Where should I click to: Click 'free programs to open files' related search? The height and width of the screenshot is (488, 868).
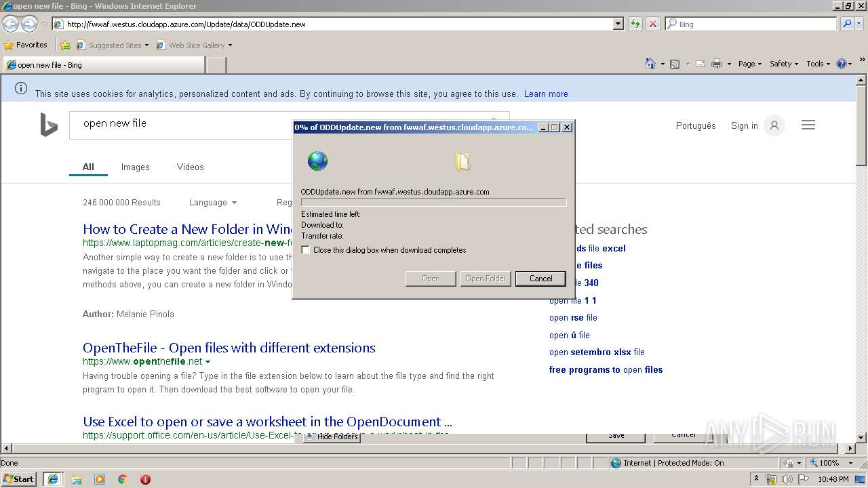point(606,369)
